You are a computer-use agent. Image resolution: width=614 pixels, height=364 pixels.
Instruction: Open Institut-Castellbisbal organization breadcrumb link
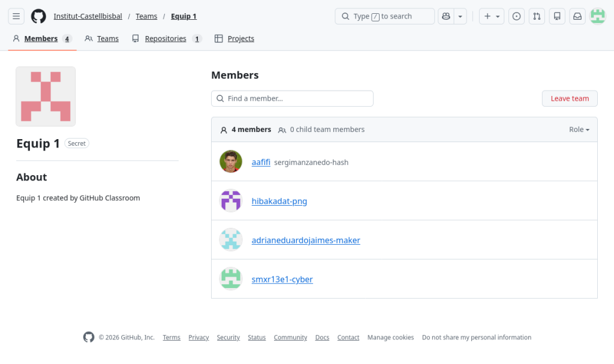(87, 16)
